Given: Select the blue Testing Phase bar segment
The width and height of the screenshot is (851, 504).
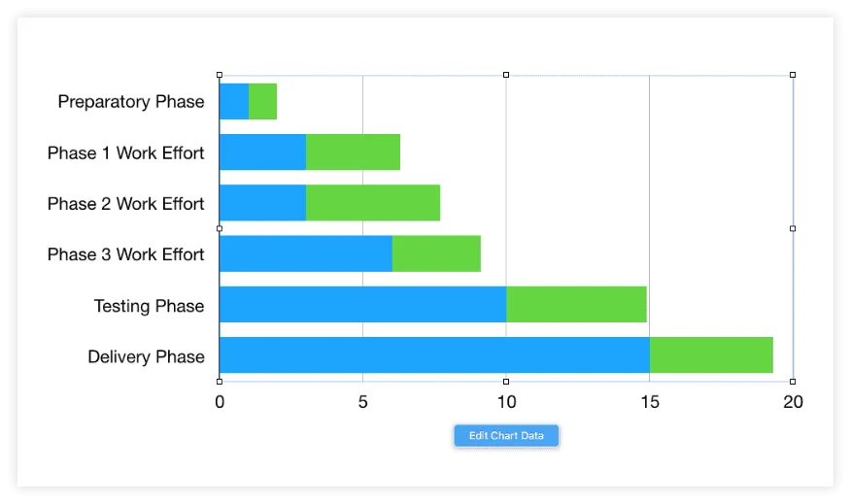Looking at the screenshot, I should [x=362, y=305].
